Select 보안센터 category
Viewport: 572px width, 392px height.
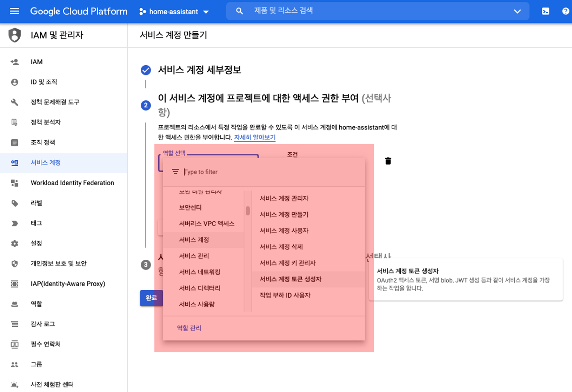click(203, 207)
